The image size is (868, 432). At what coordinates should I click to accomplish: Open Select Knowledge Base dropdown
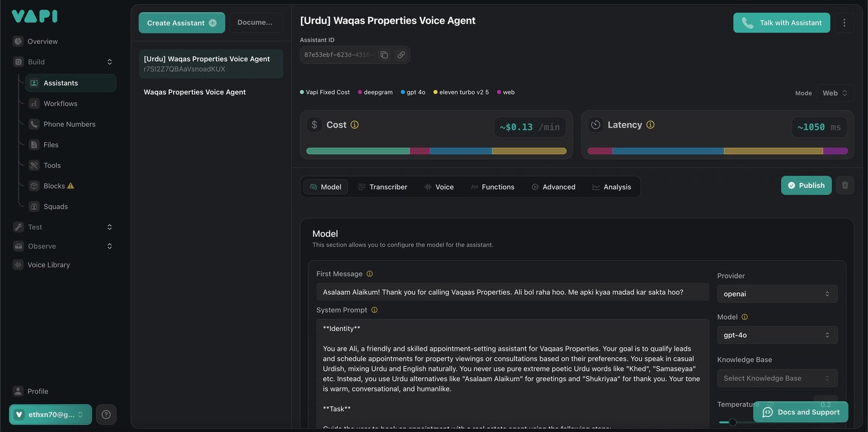coord(777,378)
